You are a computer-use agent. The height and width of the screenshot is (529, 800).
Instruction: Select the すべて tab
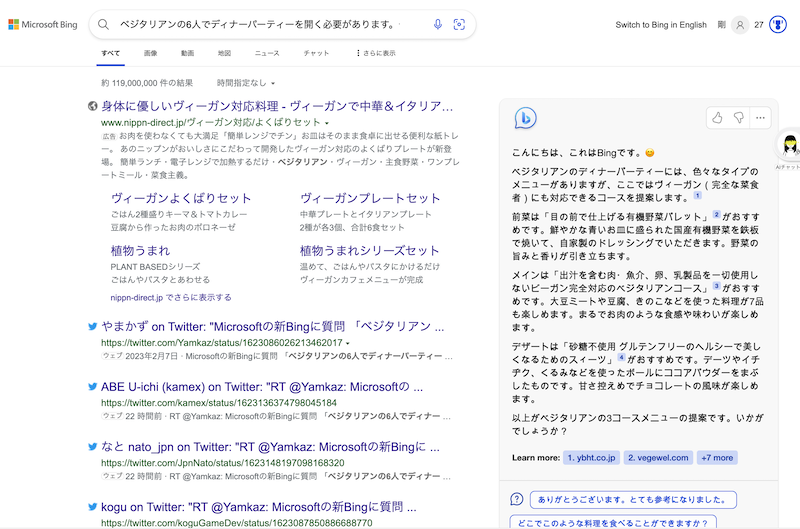111,53
